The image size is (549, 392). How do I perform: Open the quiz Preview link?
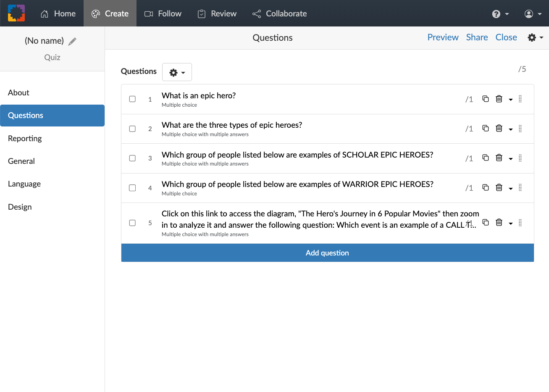point(443,37)
